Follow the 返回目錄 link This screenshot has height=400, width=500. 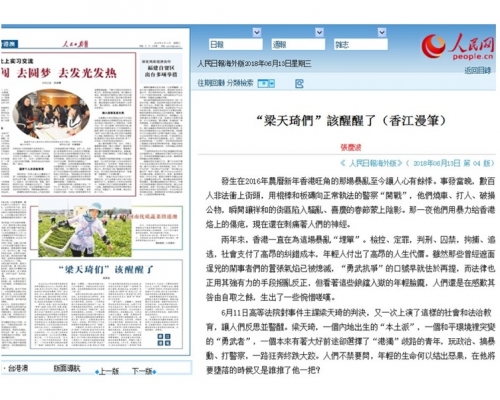478,70
